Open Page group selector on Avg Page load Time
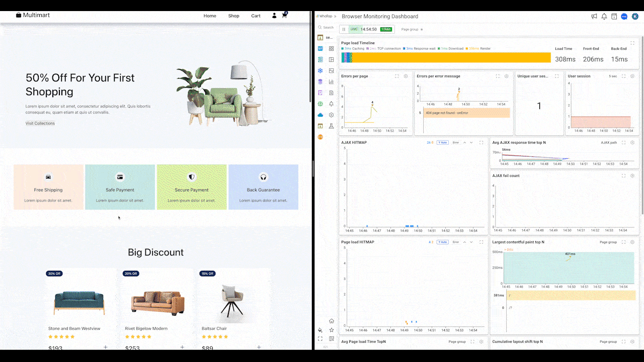Image resolution: width=644 pixels, height=362 pixels. coord(457,342)
